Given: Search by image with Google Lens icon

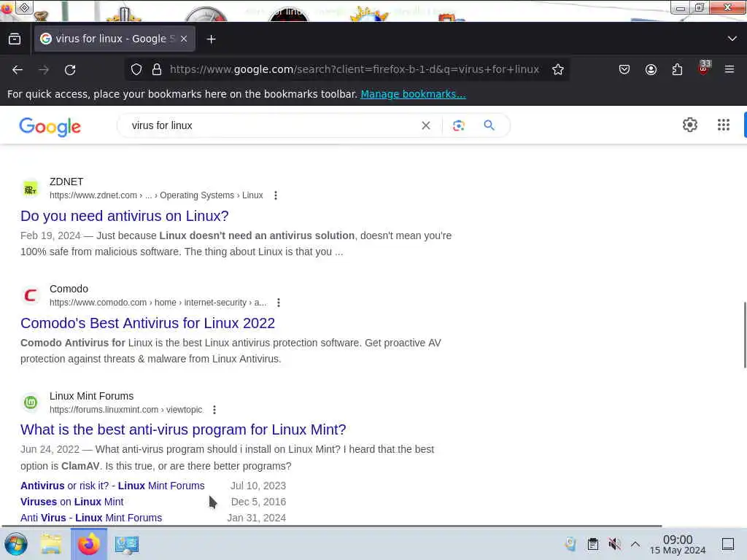Looking at the screenshot, I should click(458, 125).
